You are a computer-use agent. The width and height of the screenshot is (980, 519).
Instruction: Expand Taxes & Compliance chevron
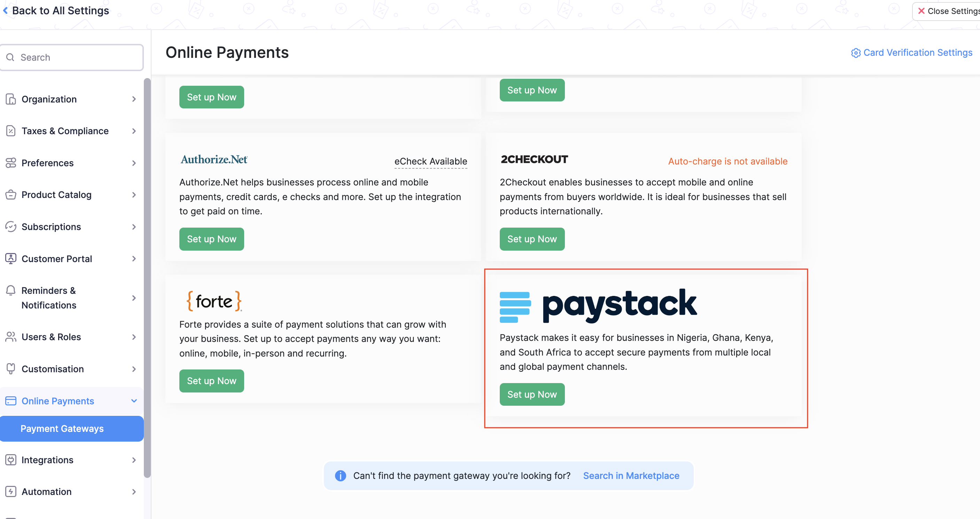134,131
